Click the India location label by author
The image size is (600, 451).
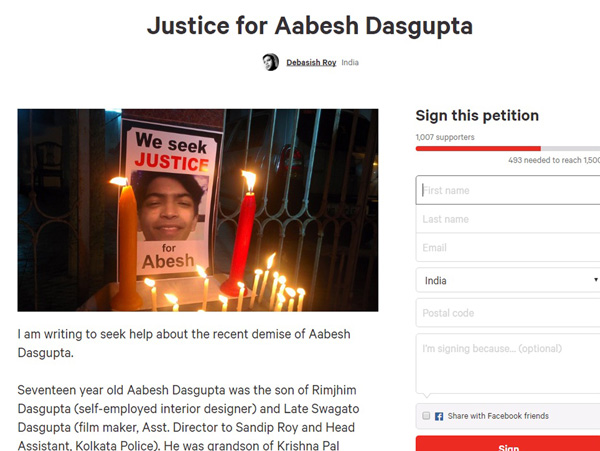350,62
